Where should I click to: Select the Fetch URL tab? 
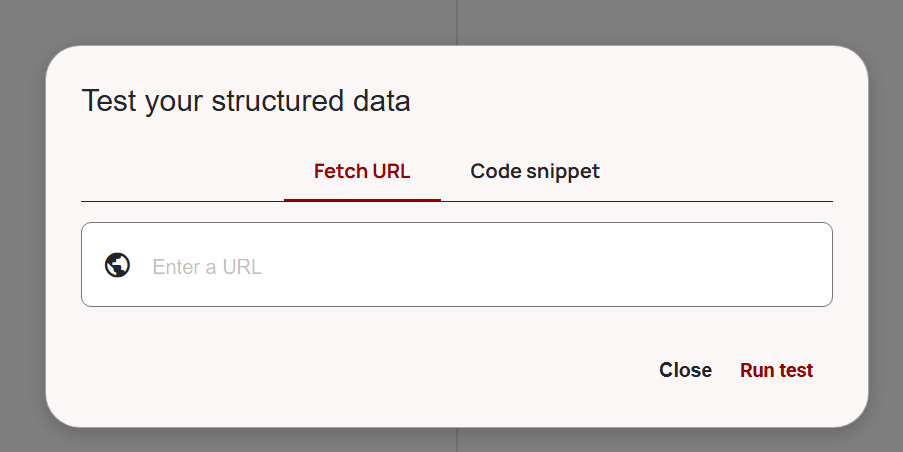coord(362,171)
